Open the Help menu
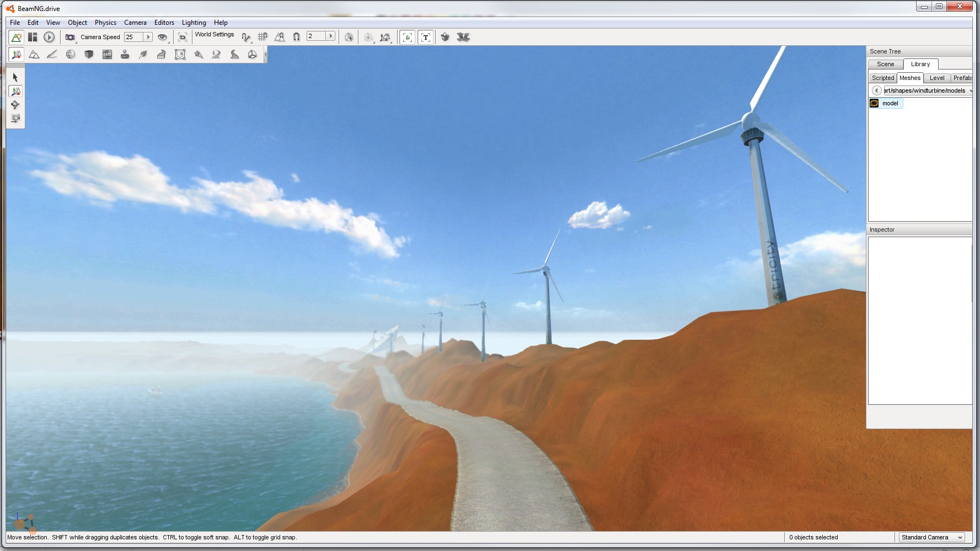980x551 pixels. click(x=221, y=23)
